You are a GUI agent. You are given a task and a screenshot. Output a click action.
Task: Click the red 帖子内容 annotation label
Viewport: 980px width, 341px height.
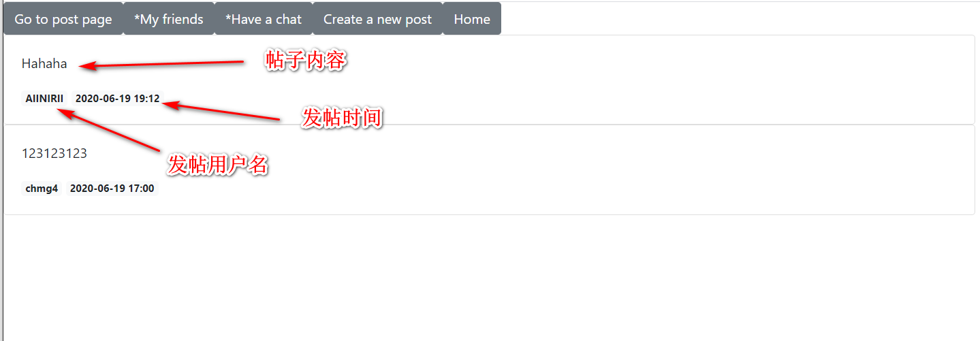pyautogui.click(x=306, y=61)
